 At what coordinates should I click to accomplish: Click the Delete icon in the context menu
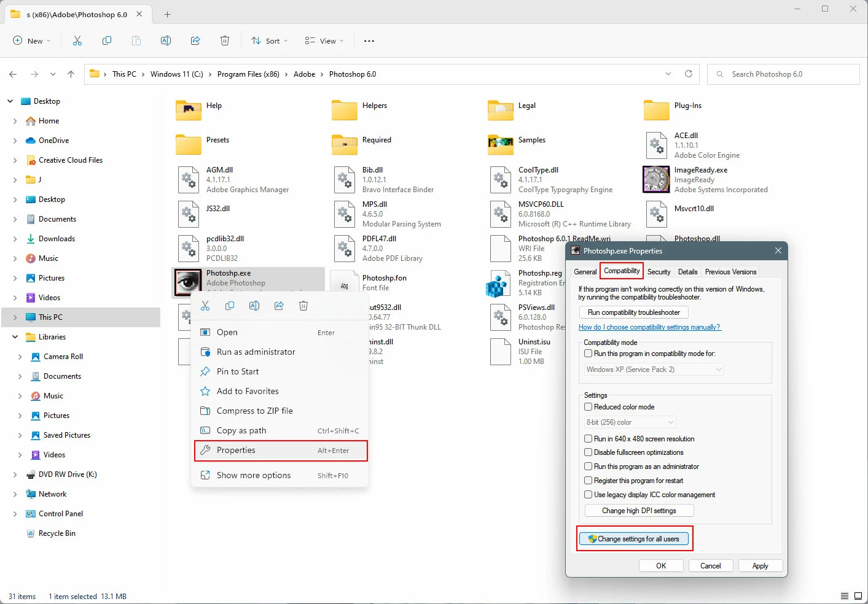[303, 306]
